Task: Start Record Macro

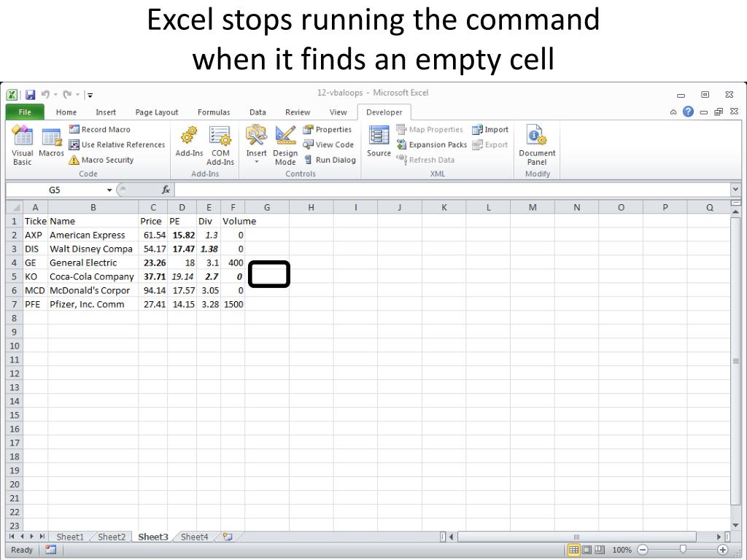Action: point(99,130)
